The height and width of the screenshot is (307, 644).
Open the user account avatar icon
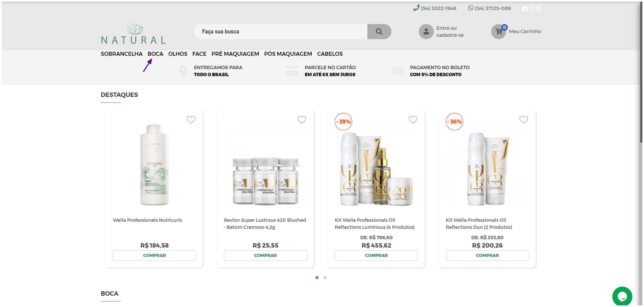pos(426,32)
